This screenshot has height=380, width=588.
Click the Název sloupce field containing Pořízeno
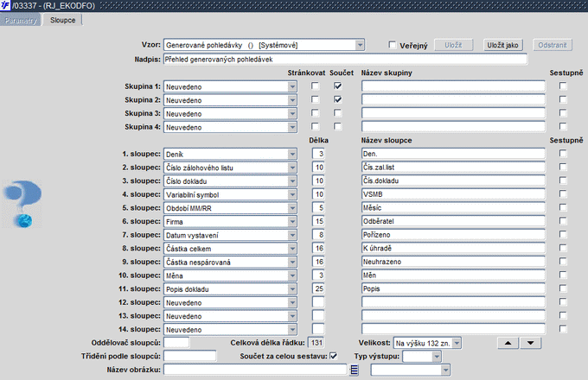click(x=453, y=234)
